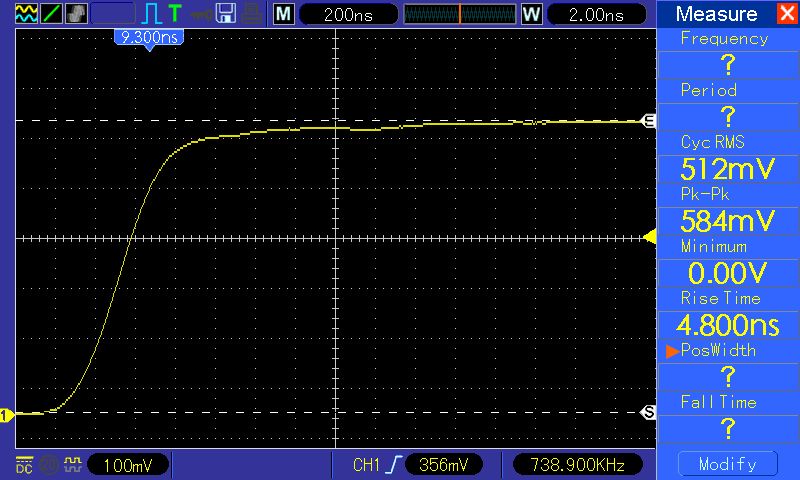Click the green diagonal line icon
The image size is (800, 480).
[52, 14]
